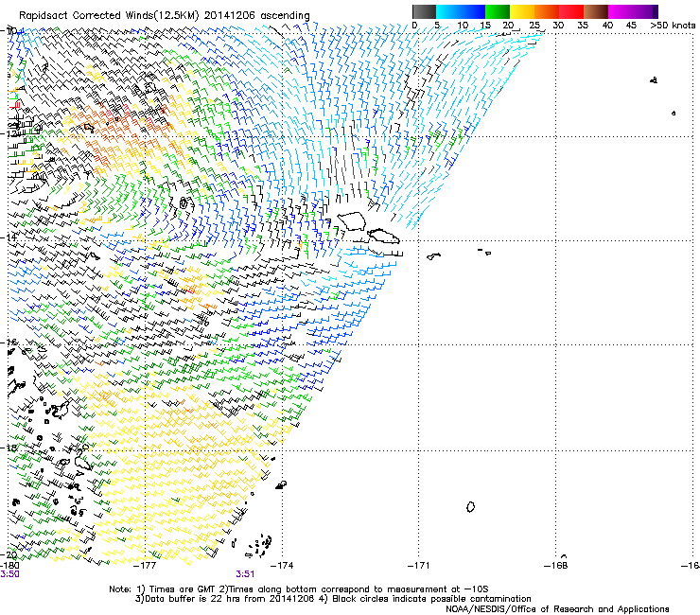Click the purple '3:50' time label
The width and height of the screenshot is (700, 615).
pyautogui.click(x=9, y=574)
